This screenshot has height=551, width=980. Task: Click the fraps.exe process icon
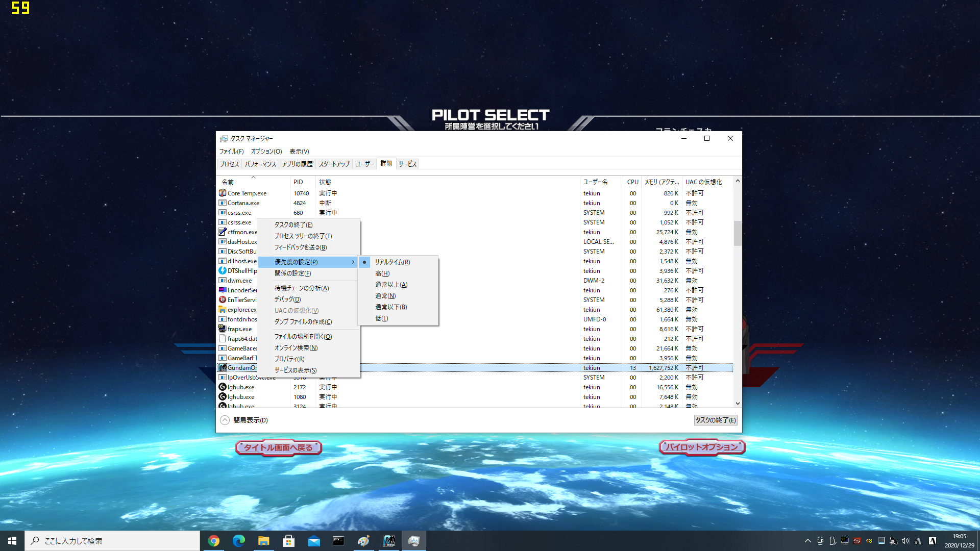click(223, 329)
